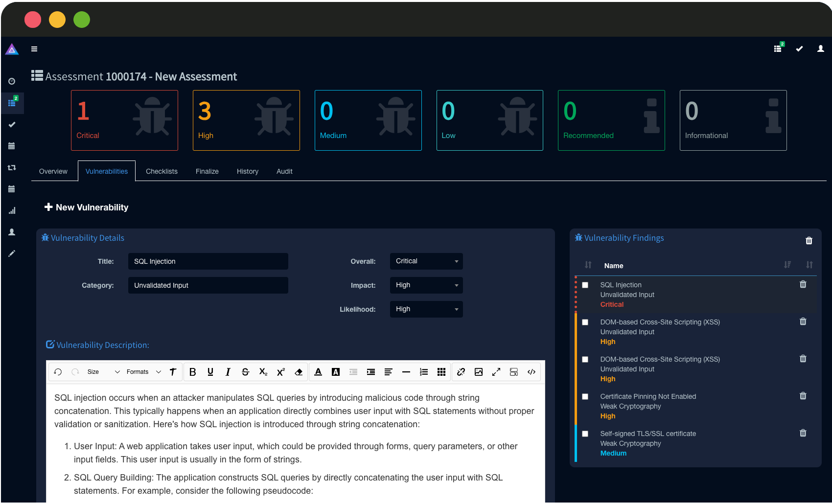Open the Likelihood dropdown

pyautogui.click(x=426, y=309)
